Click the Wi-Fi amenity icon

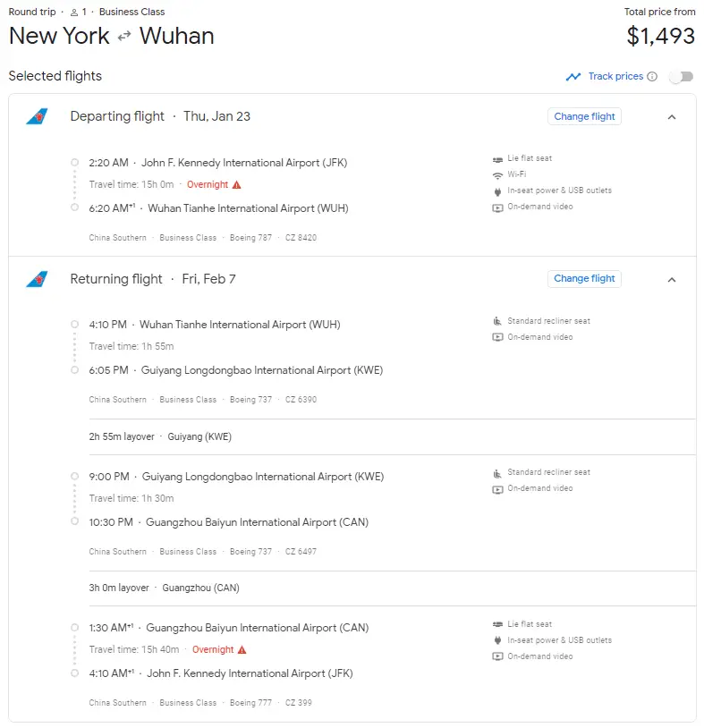coord(497,174)
